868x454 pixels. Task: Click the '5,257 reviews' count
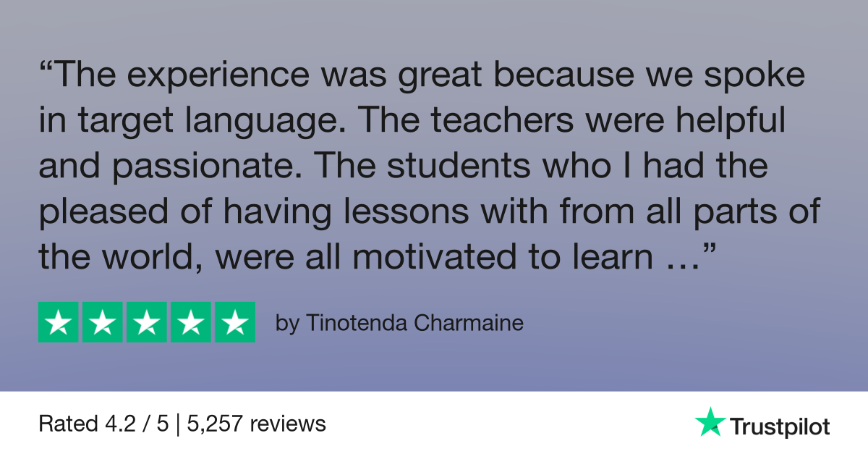tap(256, 424)
